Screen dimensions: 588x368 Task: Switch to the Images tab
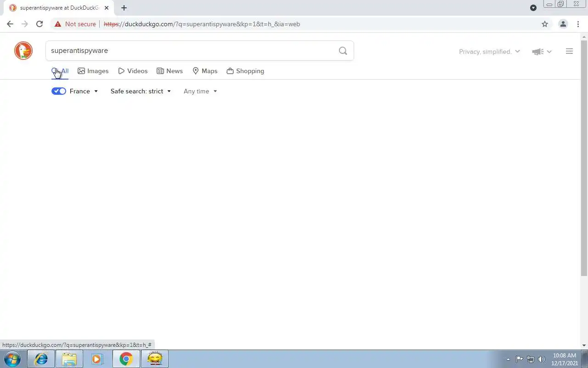pyautogui.click(x=93, y=71)
